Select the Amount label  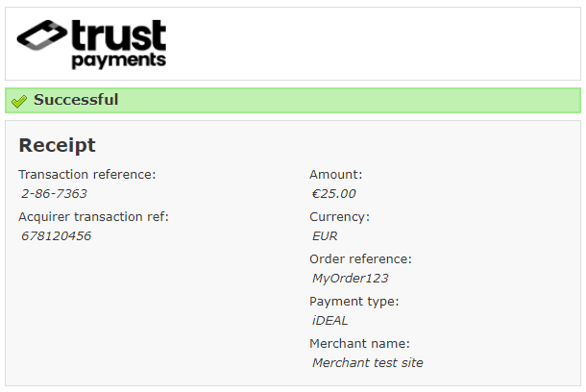tap(336, 175)
